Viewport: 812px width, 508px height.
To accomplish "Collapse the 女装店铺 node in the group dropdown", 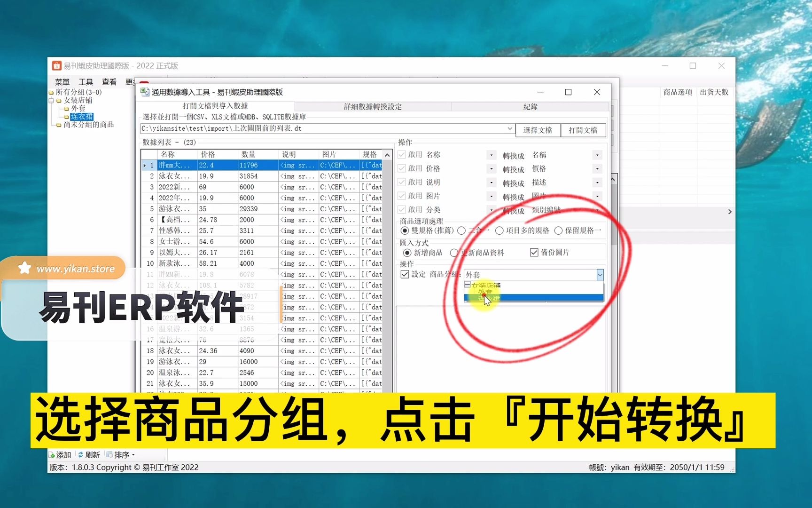I will [468, 285].
